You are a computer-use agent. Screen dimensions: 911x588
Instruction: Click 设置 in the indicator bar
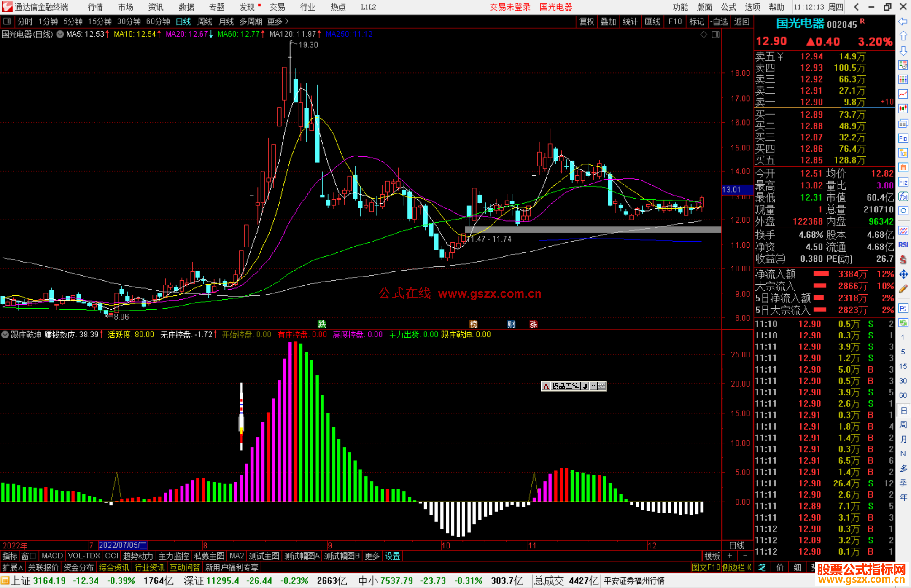pyautogui.click(x=392, y=556)
